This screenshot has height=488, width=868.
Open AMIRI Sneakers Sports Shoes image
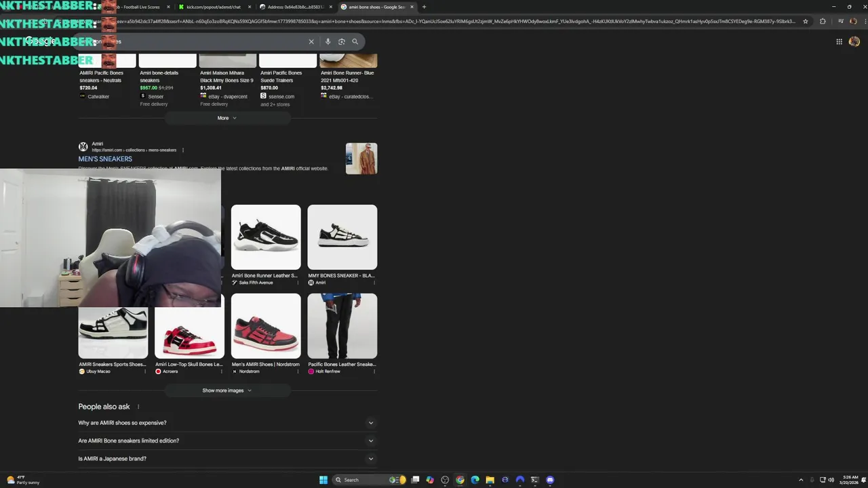113,333
